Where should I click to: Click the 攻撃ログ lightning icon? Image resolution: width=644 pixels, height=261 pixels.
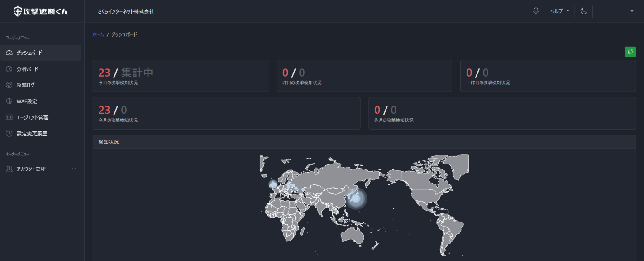(x=9, y=85)
